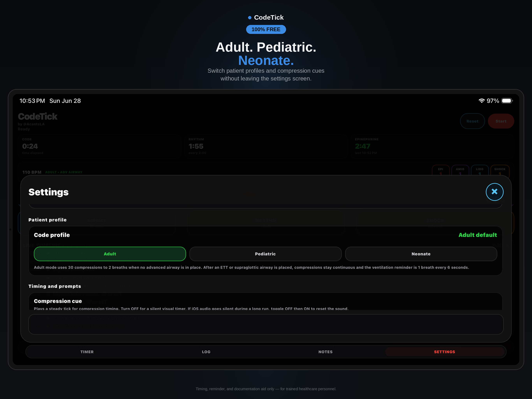532x399 pixels.
Task: Open the TIMER tab
Action: click(87, 352)
